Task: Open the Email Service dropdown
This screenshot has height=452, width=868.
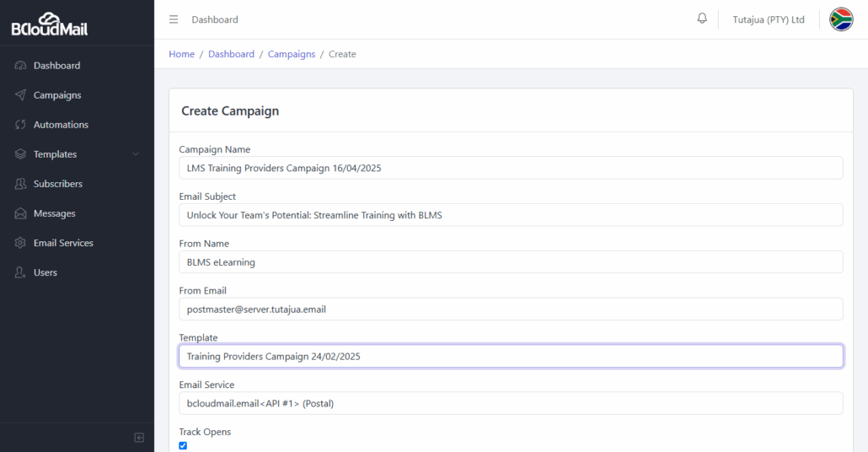Action: pos(511,403)
